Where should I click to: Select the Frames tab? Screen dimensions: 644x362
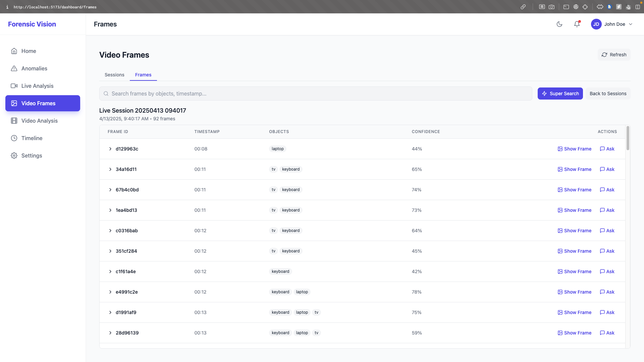tap(143, 75)
